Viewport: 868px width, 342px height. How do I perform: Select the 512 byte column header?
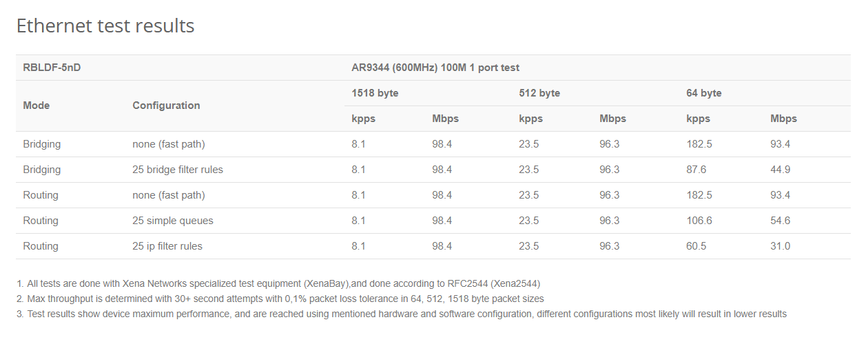point(539,93)
